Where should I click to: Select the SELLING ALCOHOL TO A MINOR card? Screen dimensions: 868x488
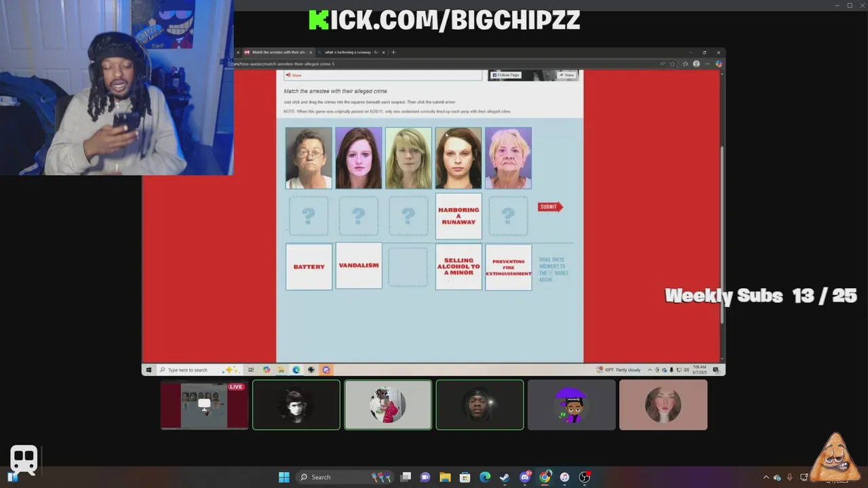[458, 267]
